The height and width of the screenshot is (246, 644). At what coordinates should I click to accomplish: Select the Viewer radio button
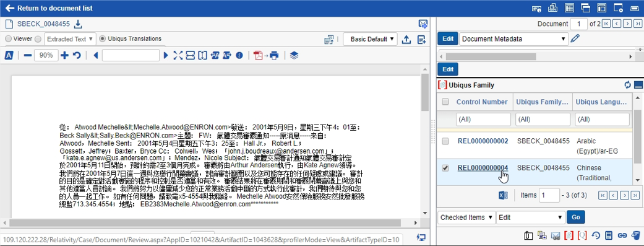click(8, 38)
